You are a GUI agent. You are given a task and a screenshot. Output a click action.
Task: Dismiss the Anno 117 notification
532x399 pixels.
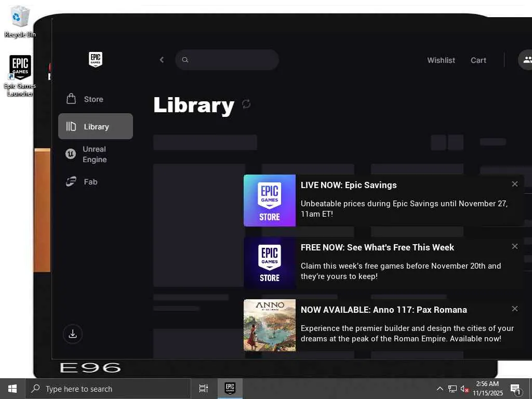coord(515,309)
